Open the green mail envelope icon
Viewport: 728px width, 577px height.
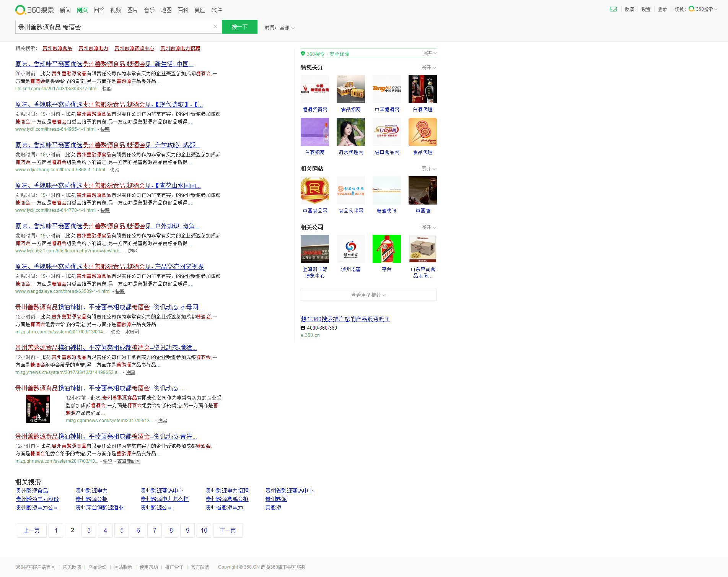pos(613,9)
